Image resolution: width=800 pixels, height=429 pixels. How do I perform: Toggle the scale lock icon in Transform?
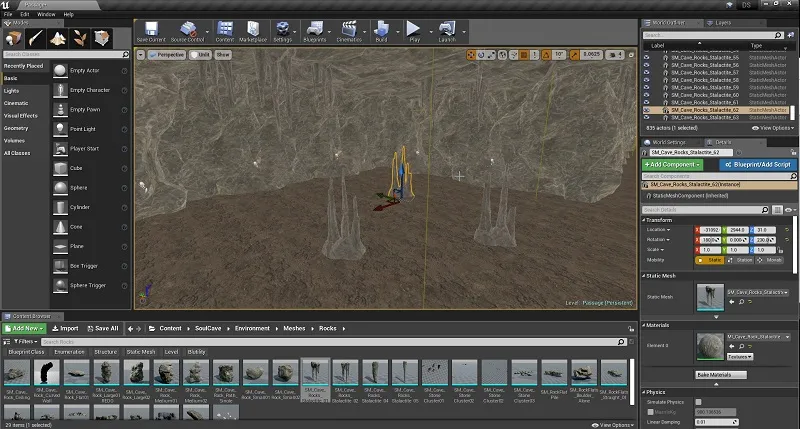pyautogui.click(x=780, y=250)
